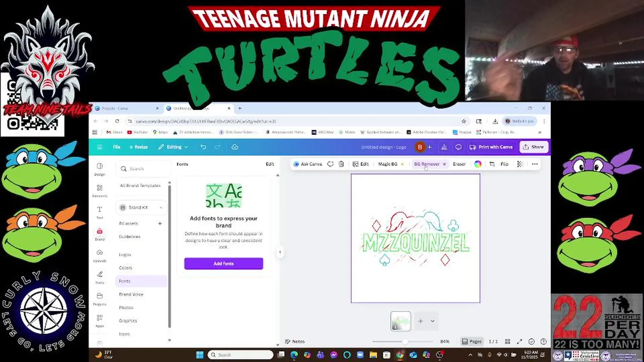Open the Uploads sidebar panel

click(x=100, y=255)
